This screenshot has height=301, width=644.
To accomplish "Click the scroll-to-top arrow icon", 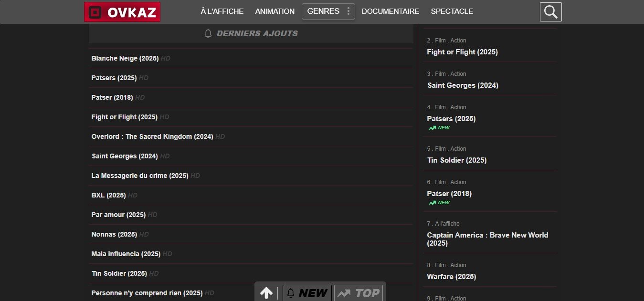I will [x=266, y=293].
